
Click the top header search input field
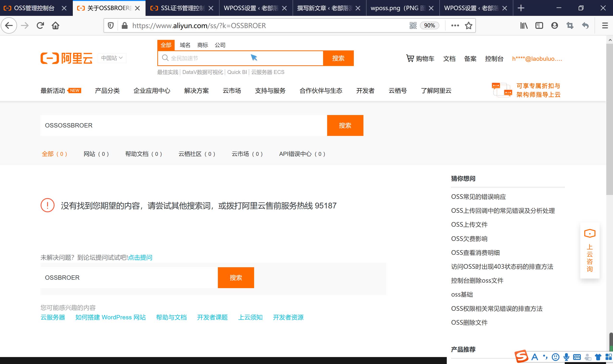(240, 58)
